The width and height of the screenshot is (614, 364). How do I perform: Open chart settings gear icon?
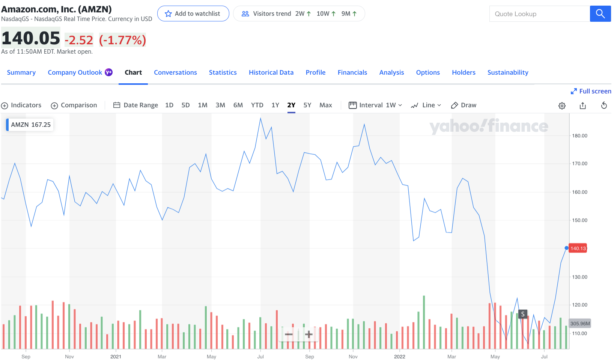pos(562,106)
